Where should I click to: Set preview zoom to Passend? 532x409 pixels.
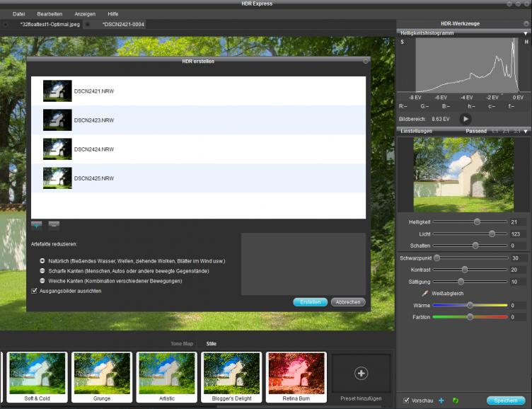click(x=476, y=131)
